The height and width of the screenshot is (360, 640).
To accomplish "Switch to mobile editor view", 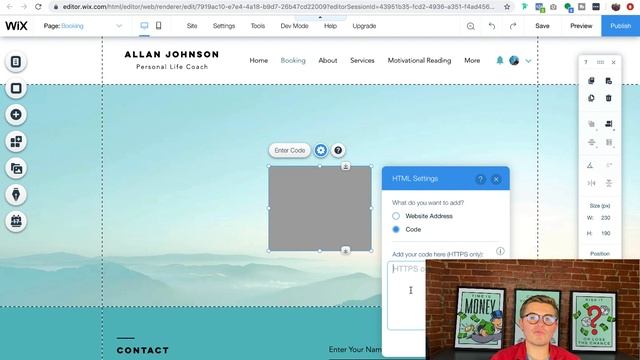I will pos(158,26).
